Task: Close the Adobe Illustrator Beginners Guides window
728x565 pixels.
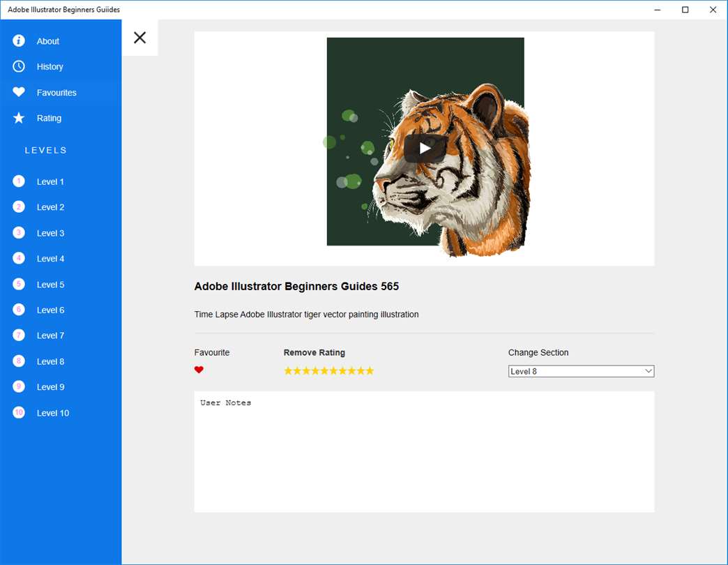Action: pos(713,10)
